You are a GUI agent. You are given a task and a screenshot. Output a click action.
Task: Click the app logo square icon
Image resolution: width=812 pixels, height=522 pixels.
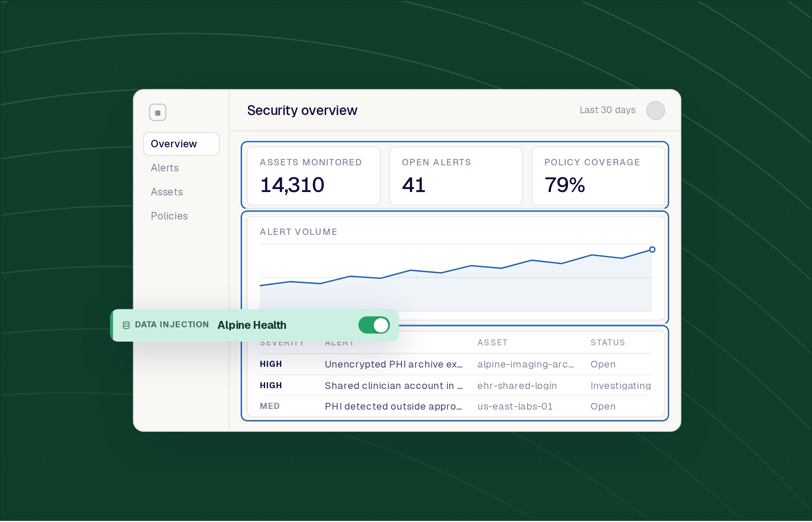[158, 112]
